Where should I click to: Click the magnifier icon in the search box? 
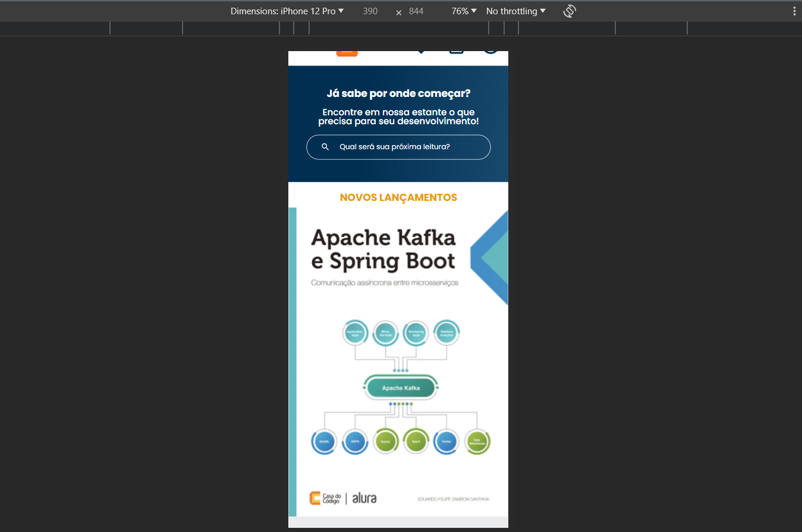click(x=325, y=147)
